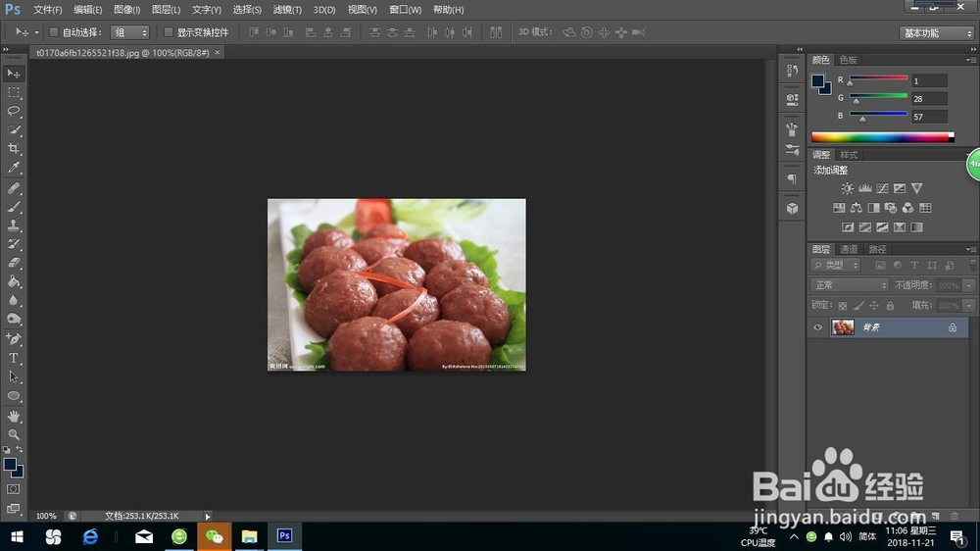The height and width of the screenshot is (551, 980).
Task: Open the Auto-Select Group dropdown
Action: coord(130,32)
